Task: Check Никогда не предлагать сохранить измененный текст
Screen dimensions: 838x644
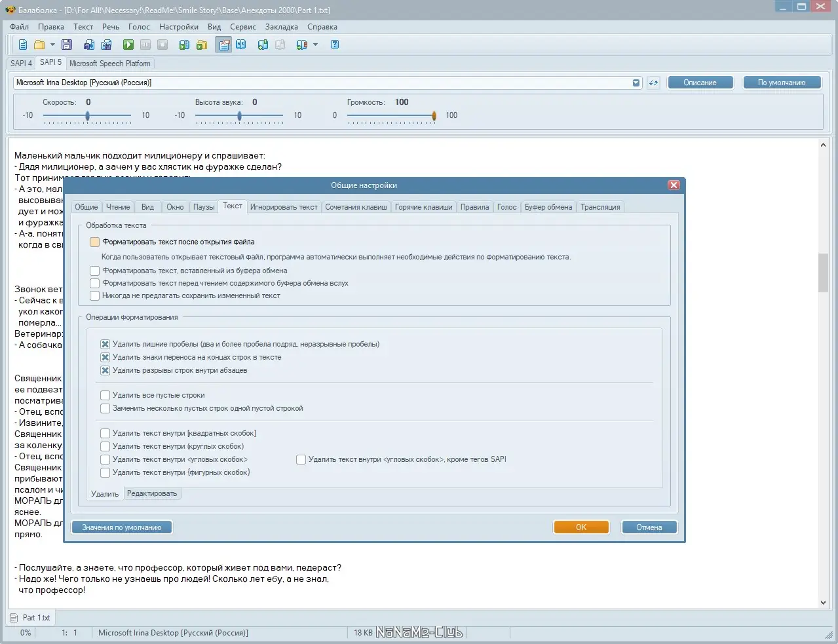Action: point(95,295)
